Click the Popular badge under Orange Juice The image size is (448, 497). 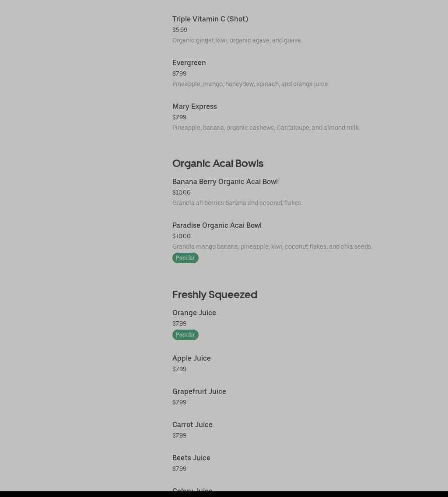point(185,335)
